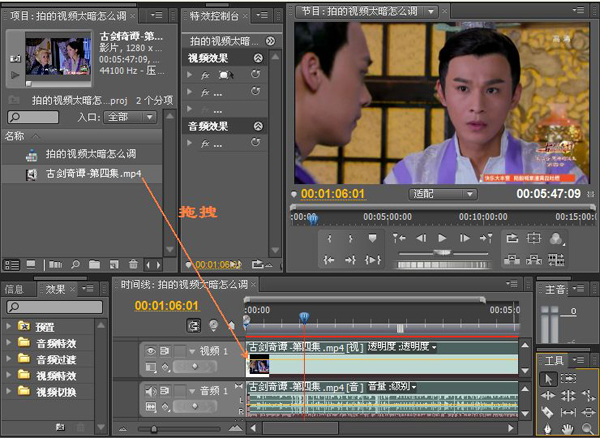
Task: Expand the 音频特效 folder
Action: click(x=8, y=342)
